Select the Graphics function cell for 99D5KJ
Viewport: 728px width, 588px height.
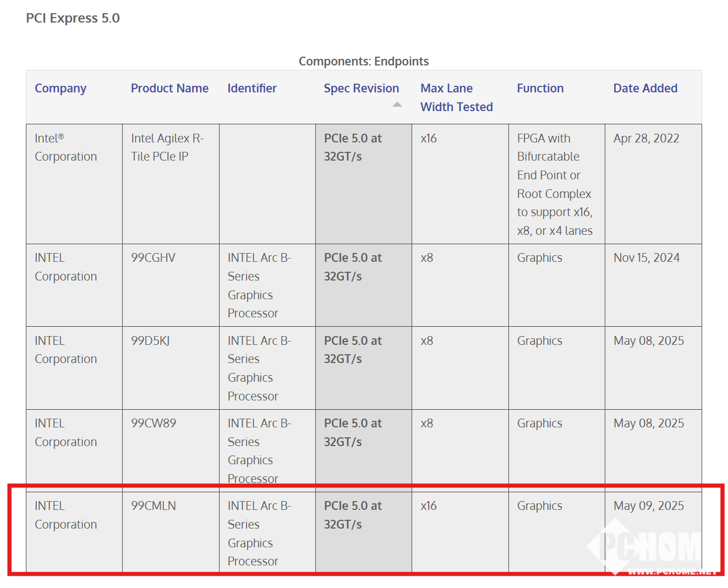556,368
